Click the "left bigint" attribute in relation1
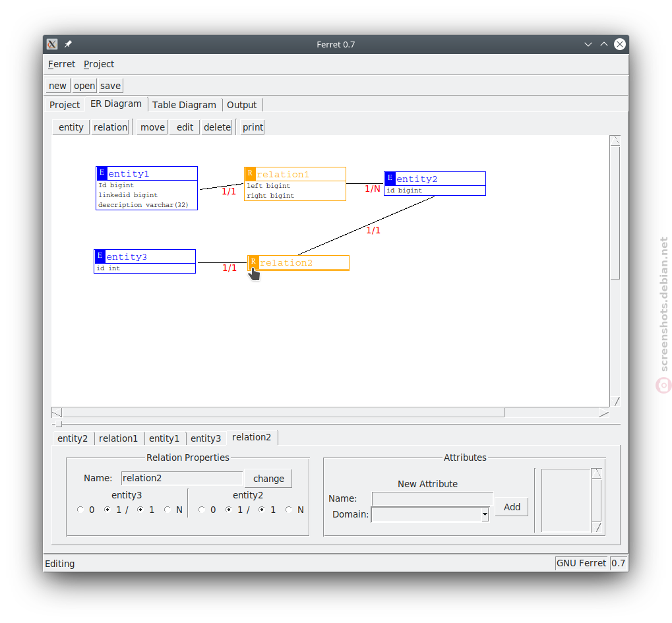 [x=268, y=185]
